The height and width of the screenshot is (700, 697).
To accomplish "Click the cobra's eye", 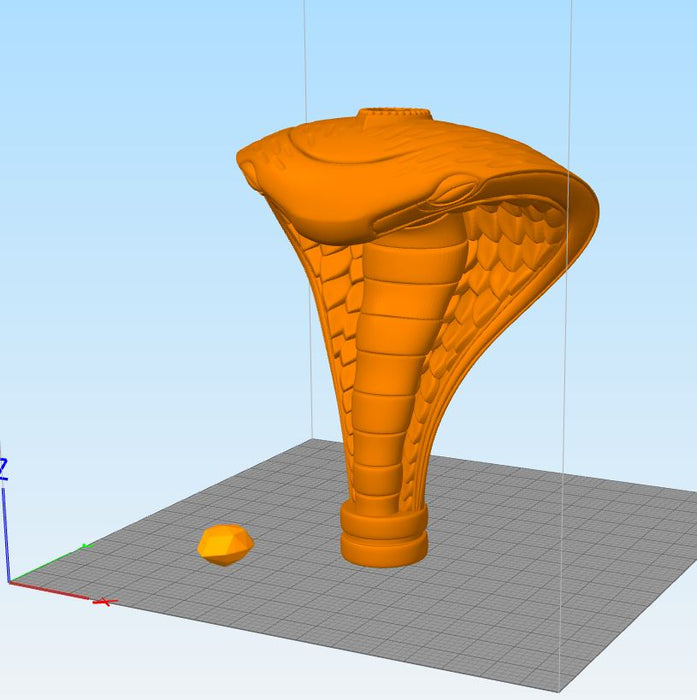I will pyautogui.click(x=456, y=187).
